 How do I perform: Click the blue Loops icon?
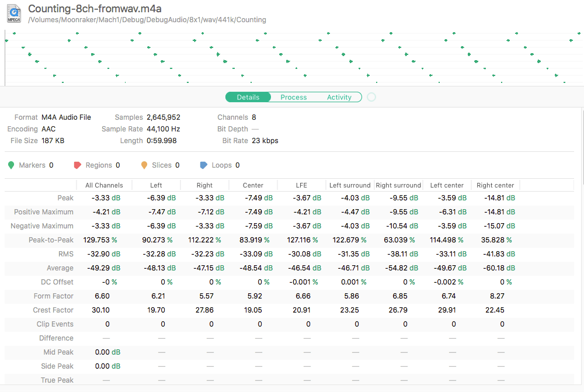[203, 165]
